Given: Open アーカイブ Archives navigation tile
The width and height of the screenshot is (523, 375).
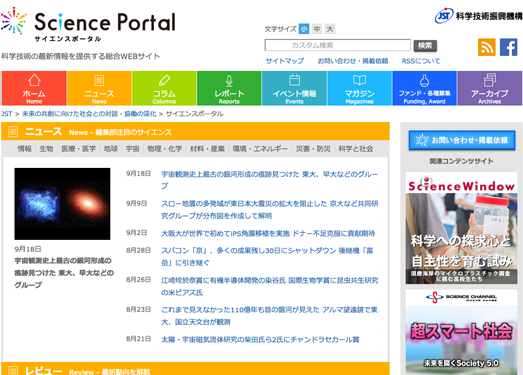Looking at the screenshot, I should 490,88.
